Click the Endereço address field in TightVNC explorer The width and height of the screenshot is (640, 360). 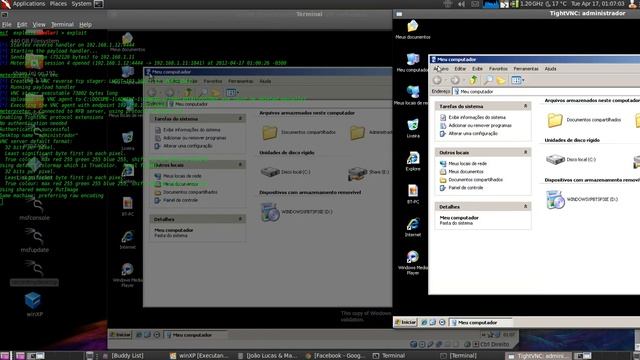tap(546, 91)
